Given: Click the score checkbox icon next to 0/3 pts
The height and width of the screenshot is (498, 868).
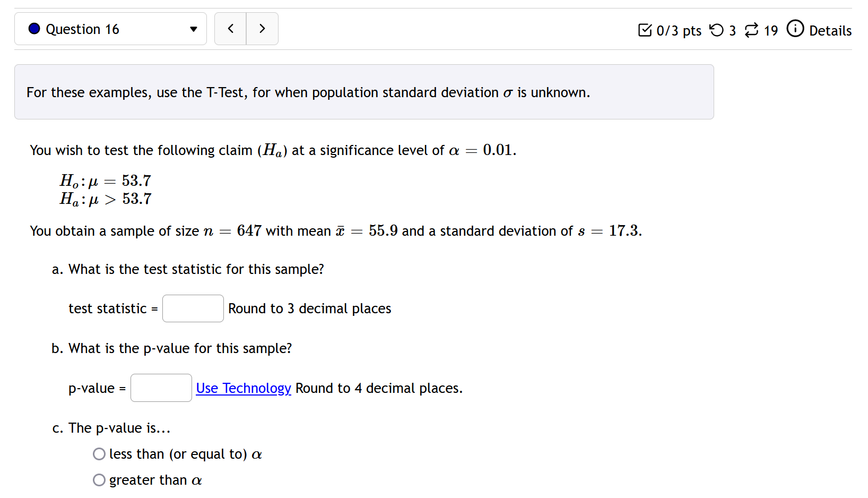Looking at the screenshot, I should click(644, 30).
